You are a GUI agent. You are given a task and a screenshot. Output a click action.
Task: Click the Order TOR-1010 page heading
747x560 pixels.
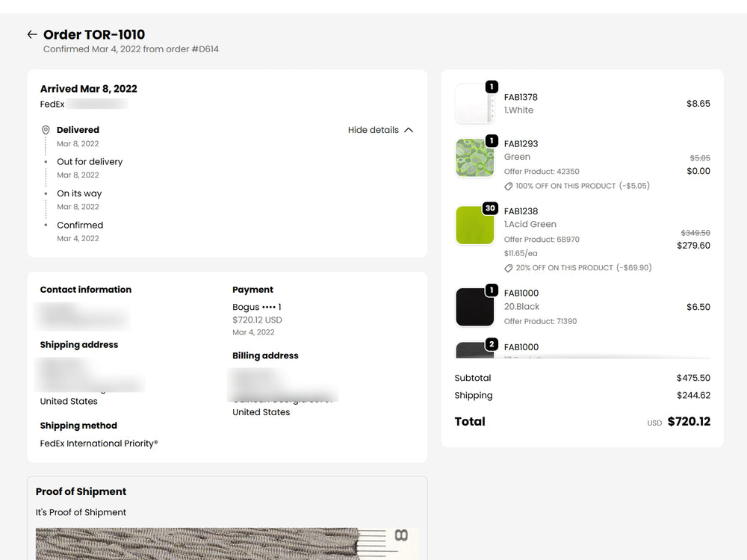(x=94, y=34)
